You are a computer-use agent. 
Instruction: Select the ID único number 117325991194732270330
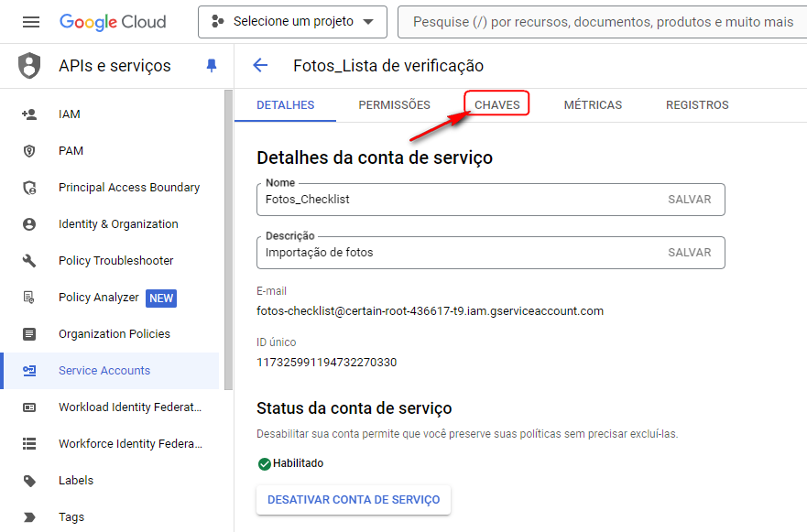coord(327,363)
